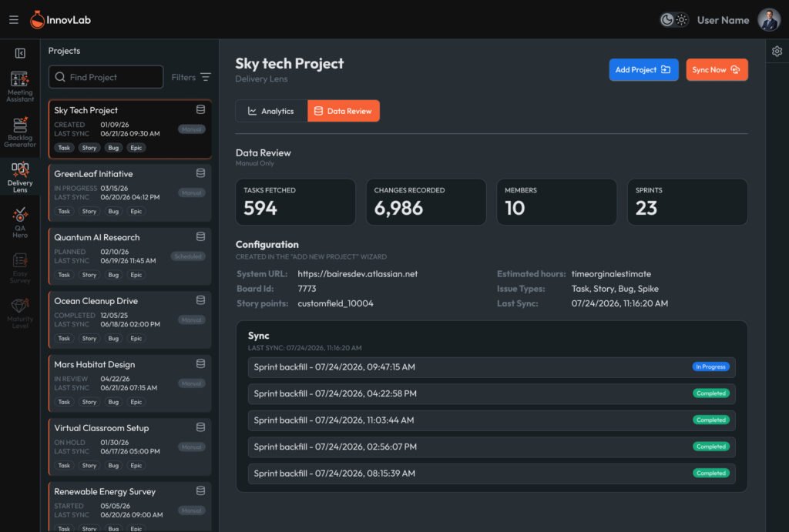
Task: Click database icon on Virtual Classroom Setup card
Action: 200,427
